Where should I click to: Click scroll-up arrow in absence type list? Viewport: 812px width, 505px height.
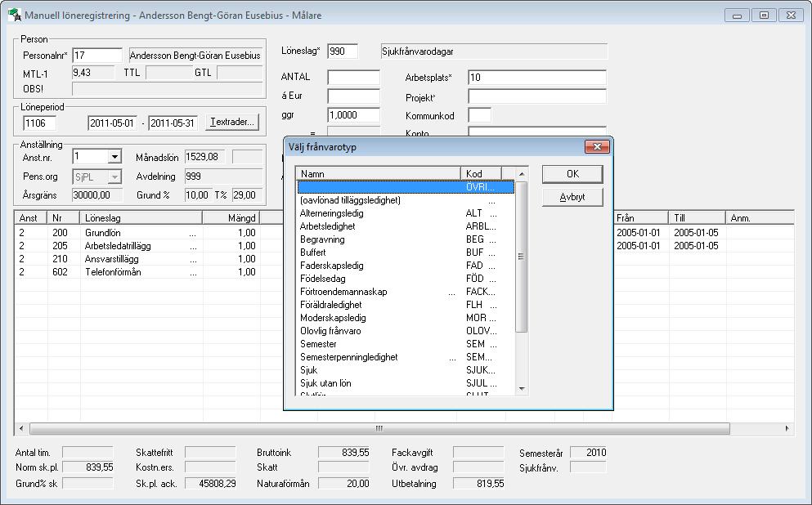(x=522, y=174)
